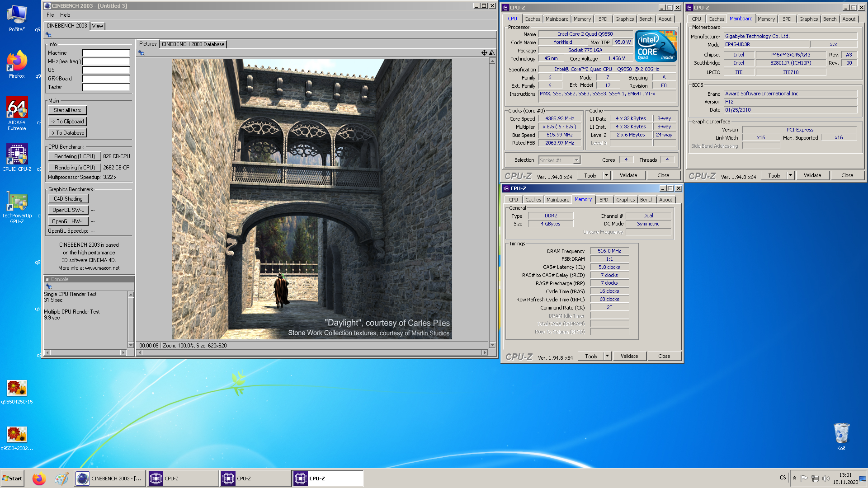Switch to the second CPU-Z taskbar button

click(255, 479)
